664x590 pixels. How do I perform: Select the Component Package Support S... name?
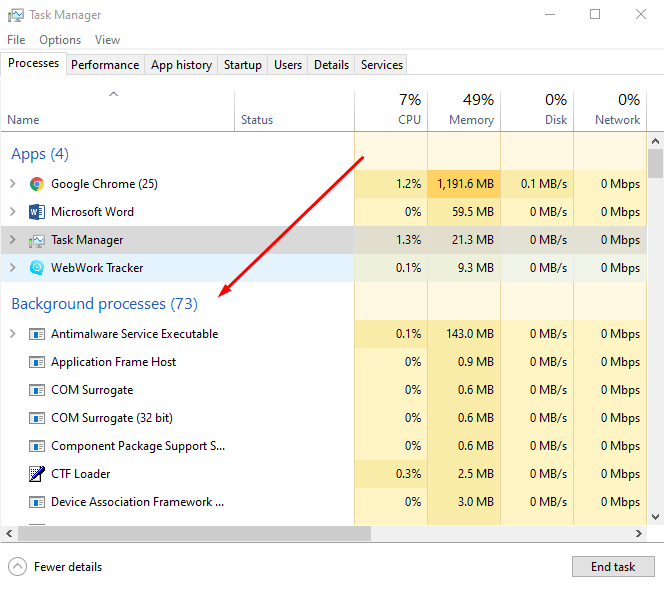138,446
